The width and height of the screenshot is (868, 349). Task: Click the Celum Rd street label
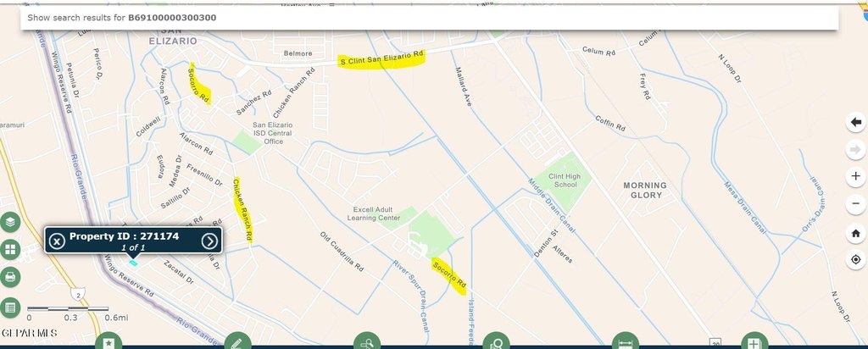click(599, 52)
